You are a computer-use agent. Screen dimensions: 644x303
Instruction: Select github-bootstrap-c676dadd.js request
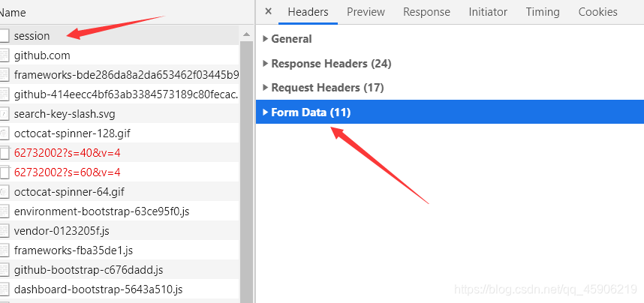tap(119, 270)
